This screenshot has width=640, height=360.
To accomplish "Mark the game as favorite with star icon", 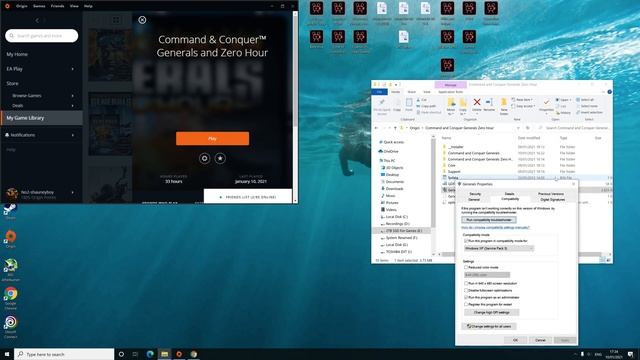I will pos(220,158).
